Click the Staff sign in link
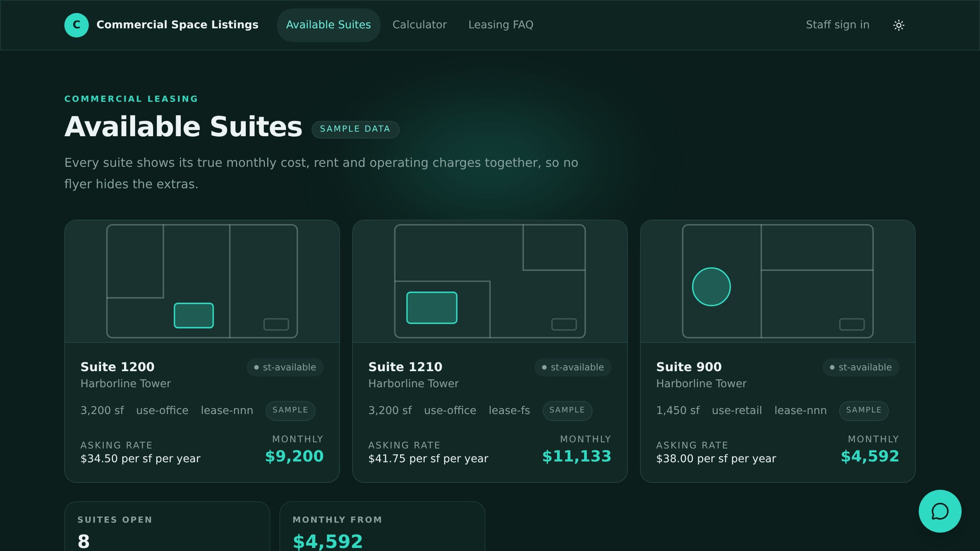Screen dimensions: 980x551 pyautogui.click(x=838, y=25)
